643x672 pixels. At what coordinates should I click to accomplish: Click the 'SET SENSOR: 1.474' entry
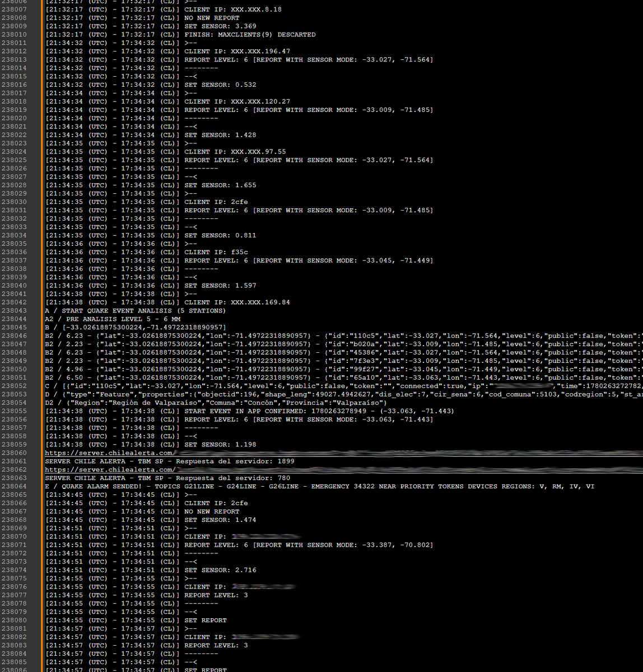[220, 520]
